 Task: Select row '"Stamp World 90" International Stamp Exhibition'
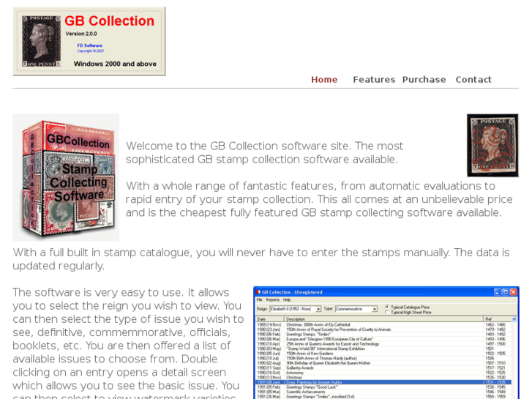coord(383,348)
